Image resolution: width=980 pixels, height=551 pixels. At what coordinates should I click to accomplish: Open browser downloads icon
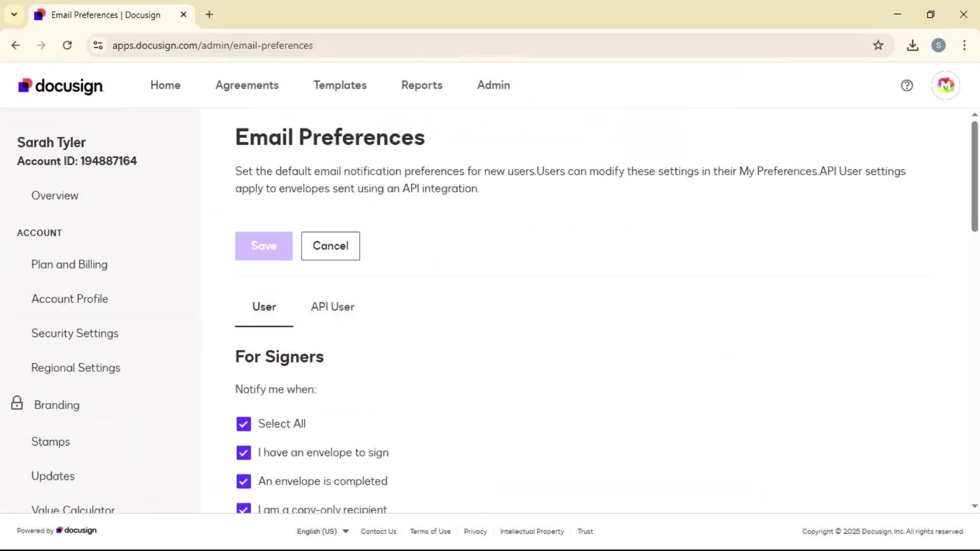tap(913, 45)
